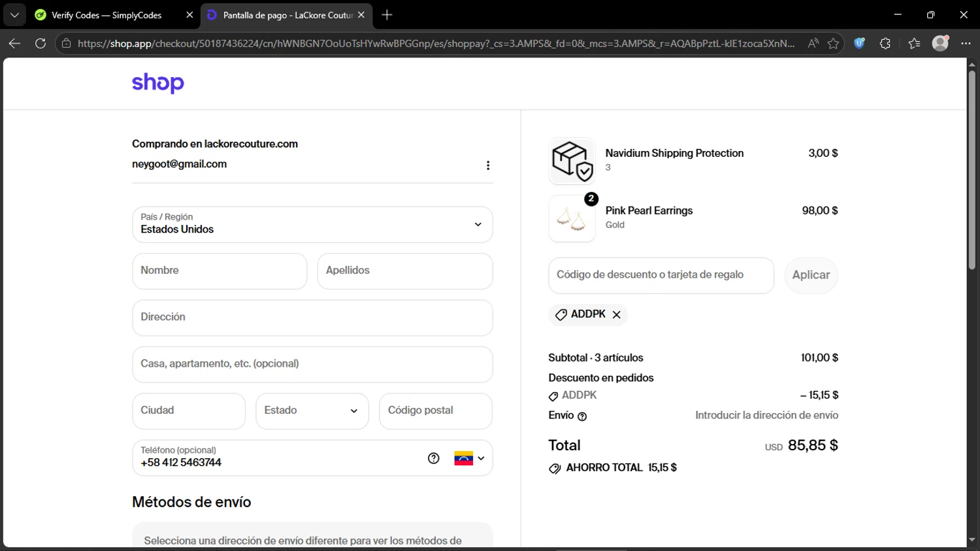The height and width of the screenshot is (551, 980).
Task: Click the Código postal field
Action: click(x=435, y=410)
